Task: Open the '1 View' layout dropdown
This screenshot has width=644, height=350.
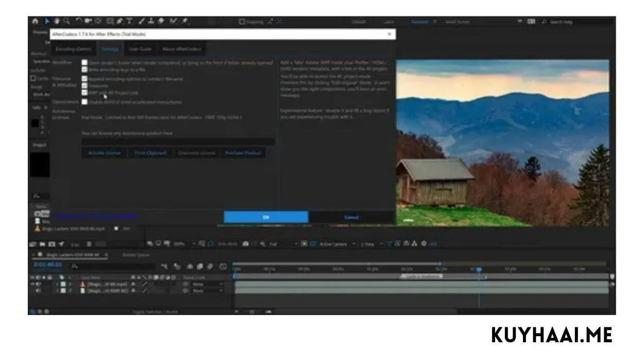Action: coord(371,244)
